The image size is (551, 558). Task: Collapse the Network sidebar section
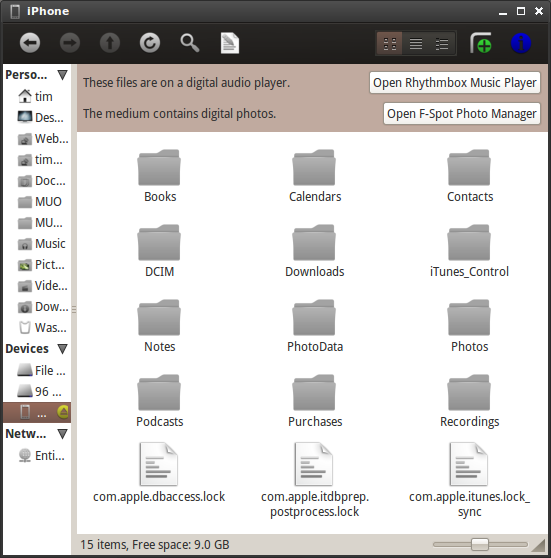pos(62,434)
